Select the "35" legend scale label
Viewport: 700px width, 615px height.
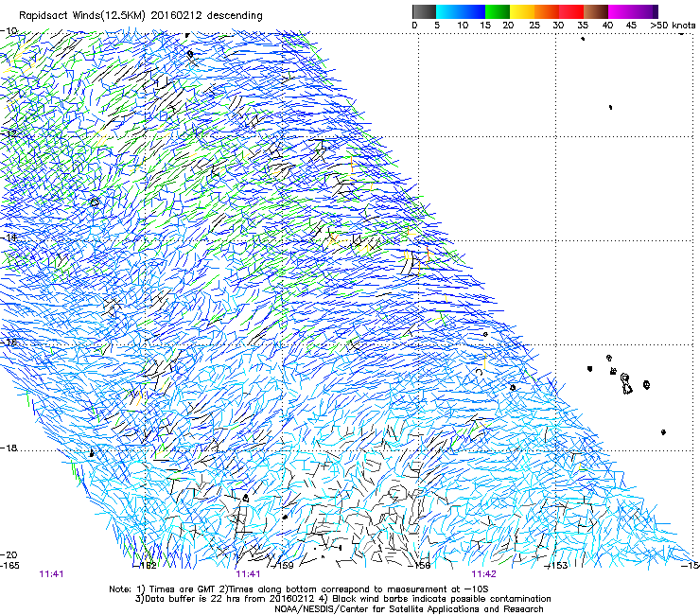point(583,26)
